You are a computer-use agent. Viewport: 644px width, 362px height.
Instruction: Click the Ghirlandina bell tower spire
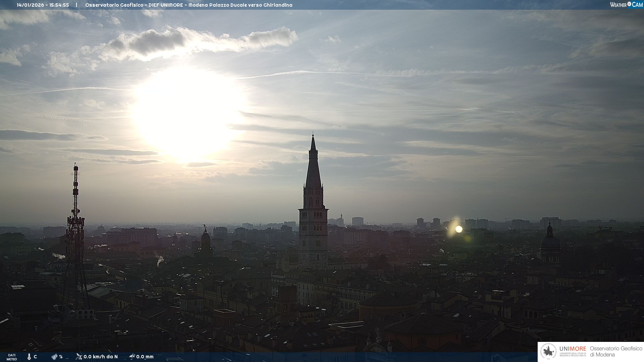point(313,168)
